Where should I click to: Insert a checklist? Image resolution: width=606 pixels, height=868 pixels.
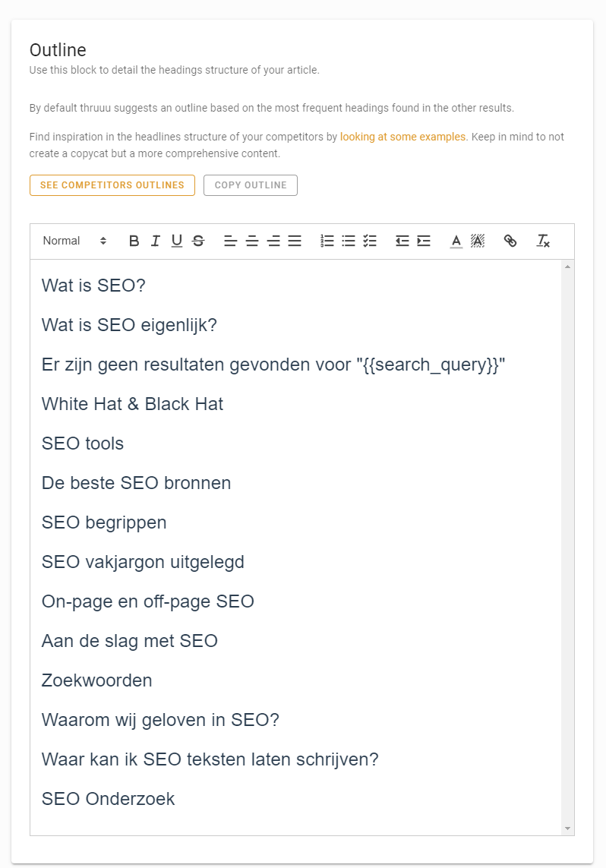tap(370, 241)
